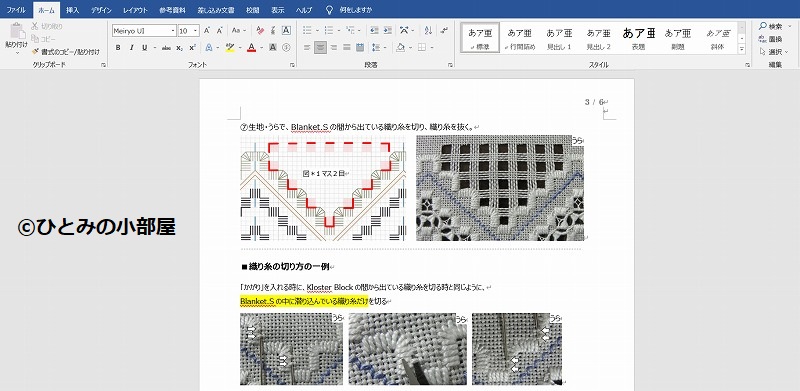The height and width of the screenshot is (391, 800).
Task: Switch to the References (参考資料) tab
Action: 172,10
